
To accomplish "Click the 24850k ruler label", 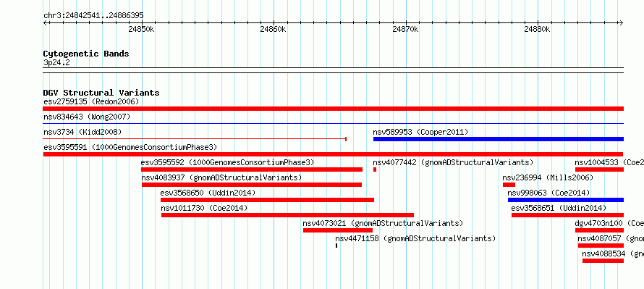I will tap(141, 30).
